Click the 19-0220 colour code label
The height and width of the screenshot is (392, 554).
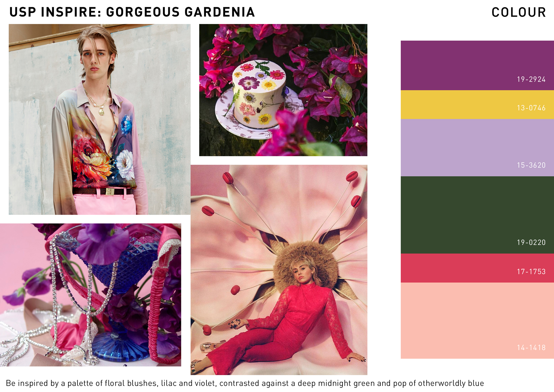coord(531,243)
